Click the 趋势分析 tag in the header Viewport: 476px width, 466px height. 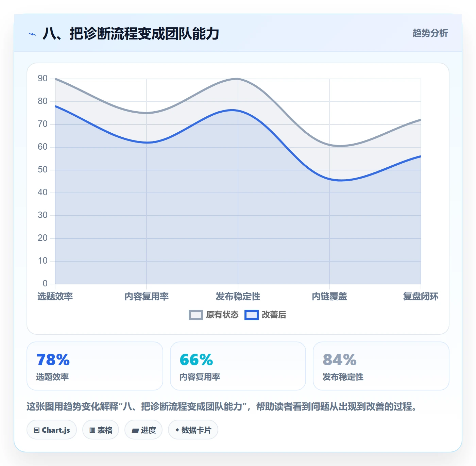tap(430, 33)
